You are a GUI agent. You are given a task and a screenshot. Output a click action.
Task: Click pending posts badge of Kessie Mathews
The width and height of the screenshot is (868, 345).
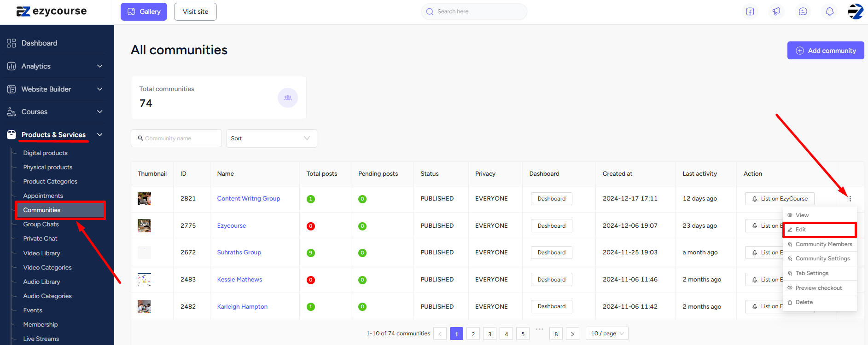point(362,280)
